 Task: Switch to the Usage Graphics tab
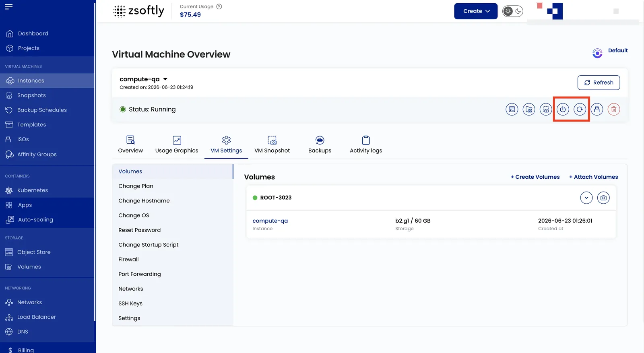[x=177, y=145]
